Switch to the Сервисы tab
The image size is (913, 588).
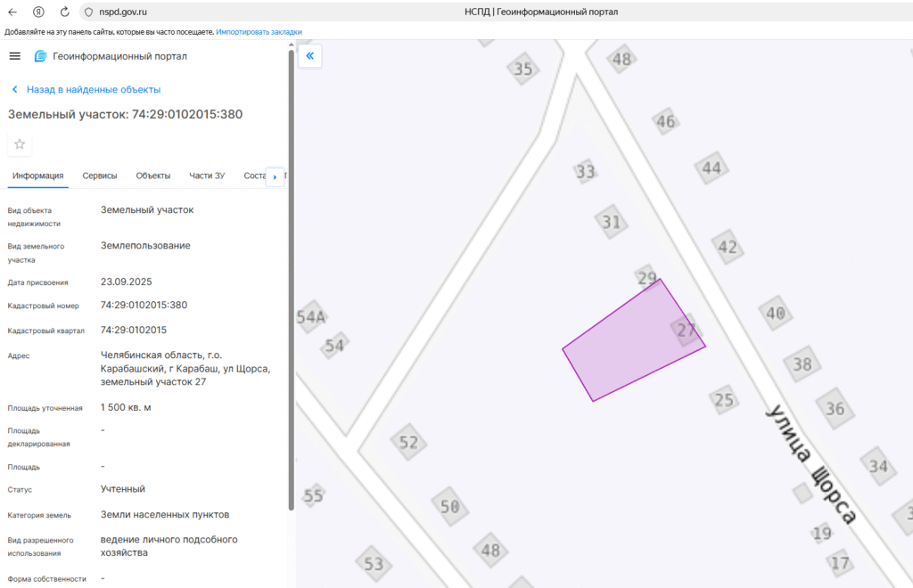(100, 176)
